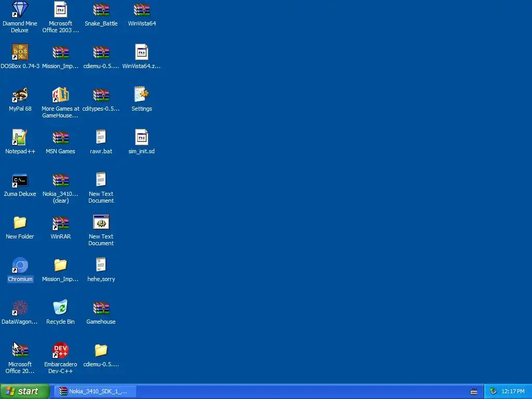
Task: Select New Text Document with gear window icon
Action: pyautogui.click(x=101, y=222)
